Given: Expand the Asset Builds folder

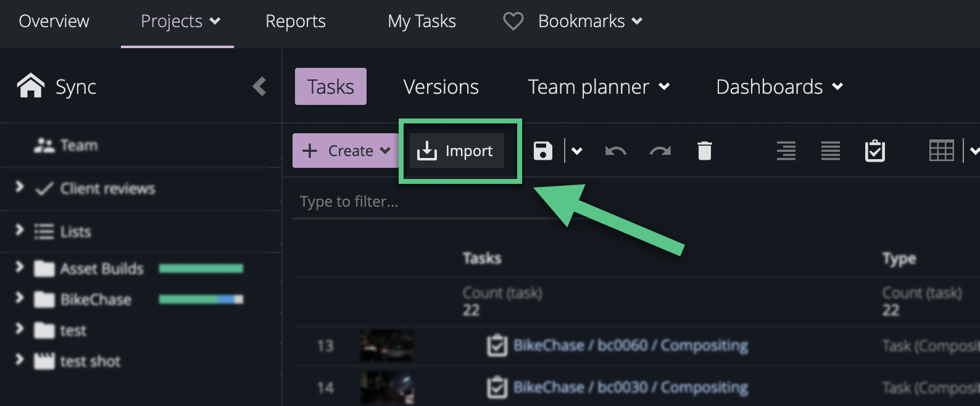Looking at the screenshot, I should [x=19, y=268].
